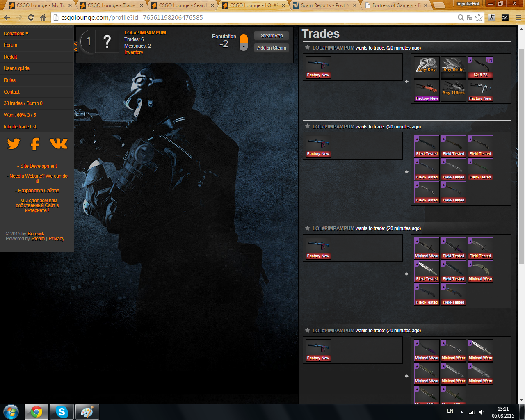The width and height of the screenshot is (525, 420).
Task: Click the Facebook icon in sidebar
Action: [x=35, y=144]
